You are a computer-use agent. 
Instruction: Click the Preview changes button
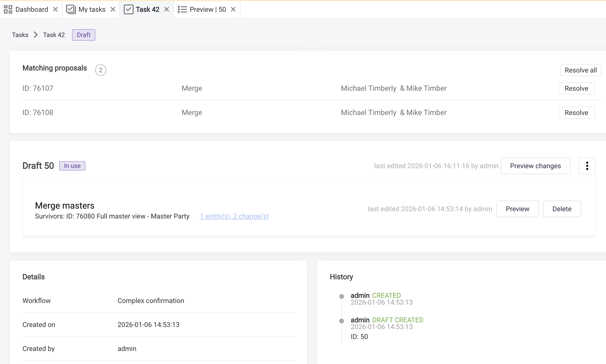click(535, 166)
